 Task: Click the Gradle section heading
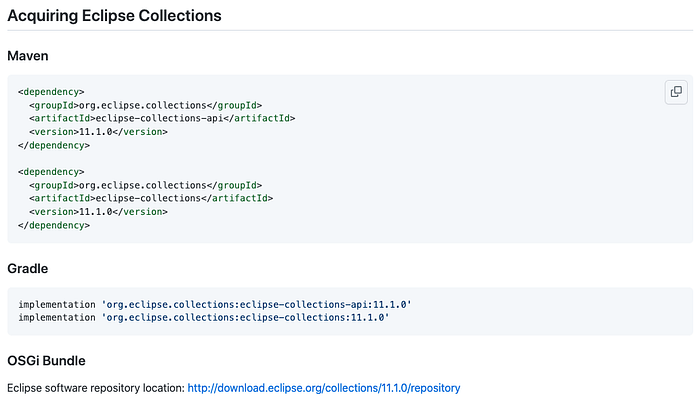tap(28, 269)
